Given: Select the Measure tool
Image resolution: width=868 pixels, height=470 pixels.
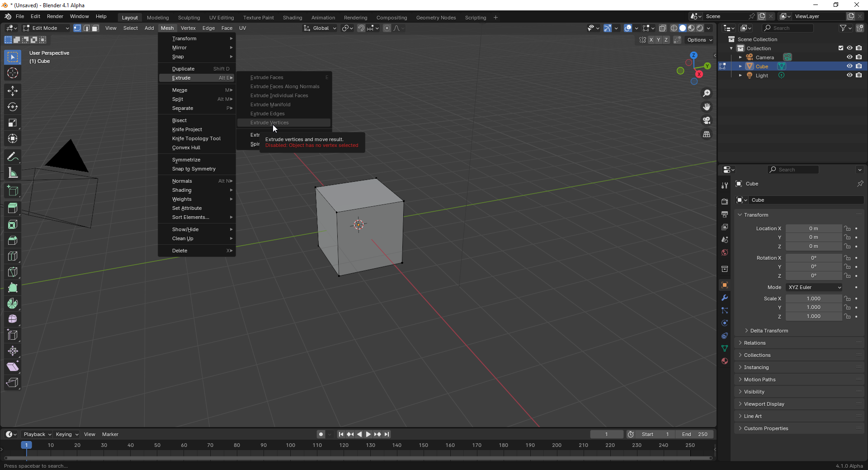Looking at the screenshot, I should tap(13, 173).
